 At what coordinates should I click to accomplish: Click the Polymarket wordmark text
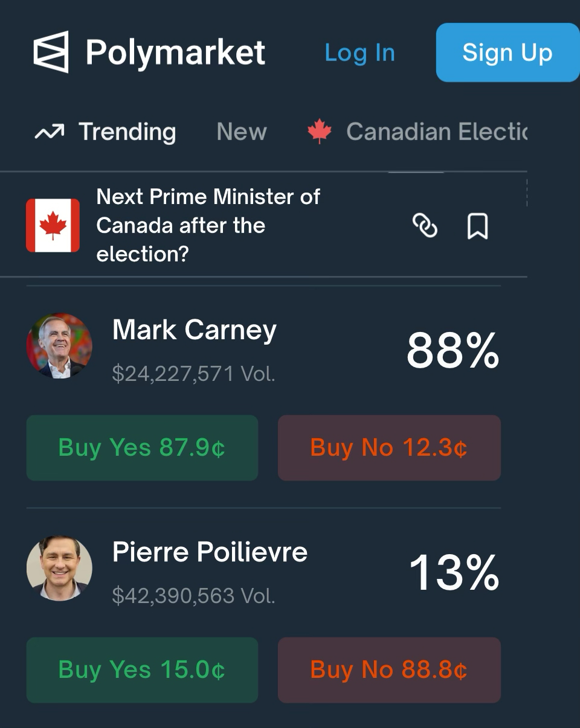coord(175,53)
